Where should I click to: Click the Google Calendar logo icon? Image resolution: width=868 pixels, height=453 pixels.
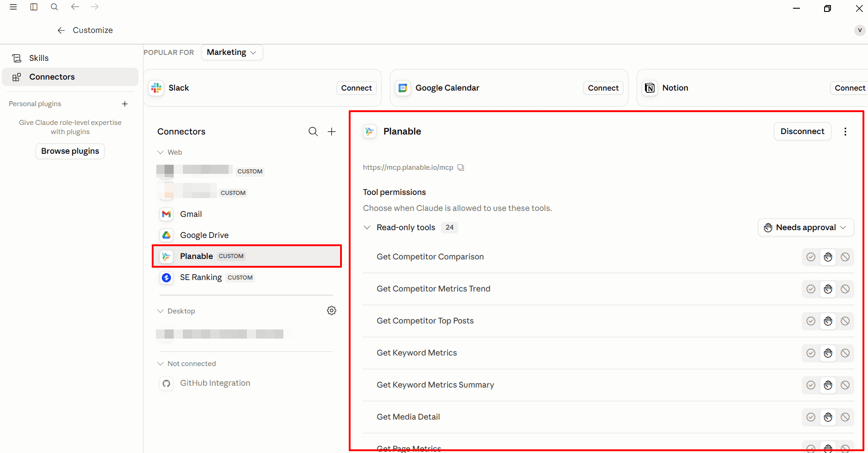point(403,88)
